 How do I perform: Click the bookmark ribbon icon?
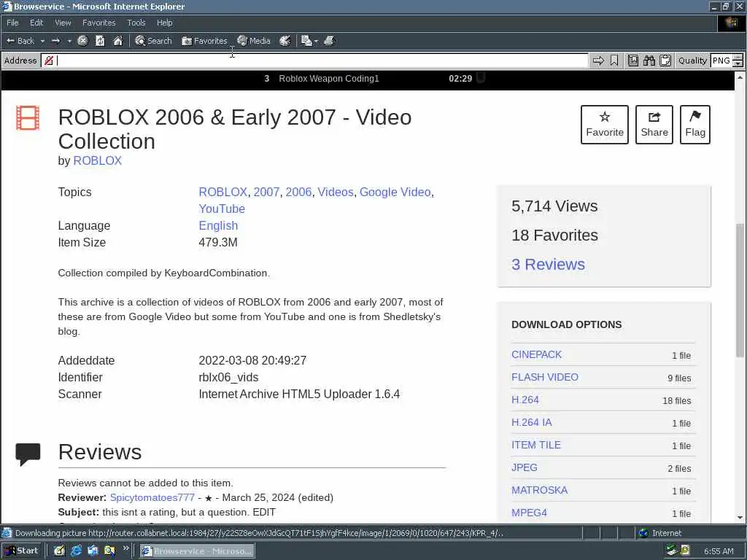pyautogui.click(x=614, y=61)
